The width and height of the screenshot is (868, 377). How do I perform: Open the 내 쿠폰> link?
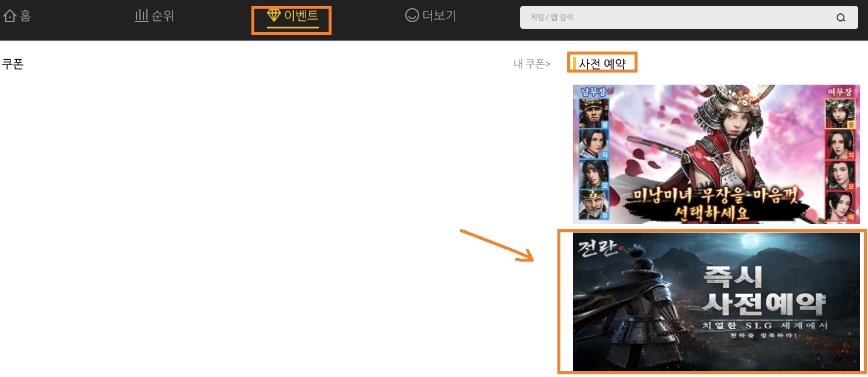532,64
